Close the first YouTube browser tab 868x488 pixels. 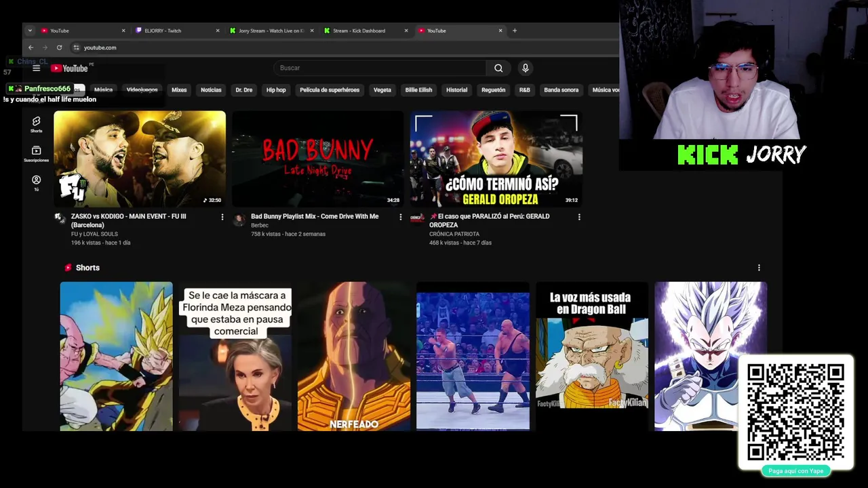(x=123, y=30)
